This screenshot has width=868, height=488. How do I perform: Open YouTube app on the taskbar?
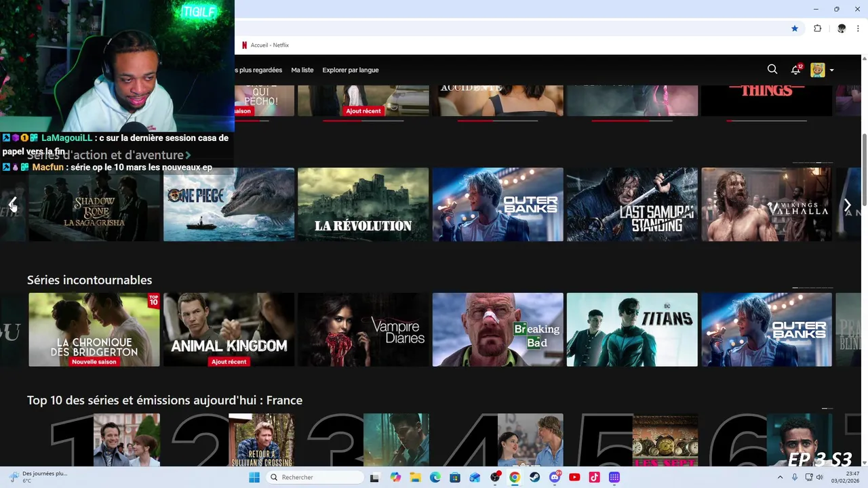(574, 477)
